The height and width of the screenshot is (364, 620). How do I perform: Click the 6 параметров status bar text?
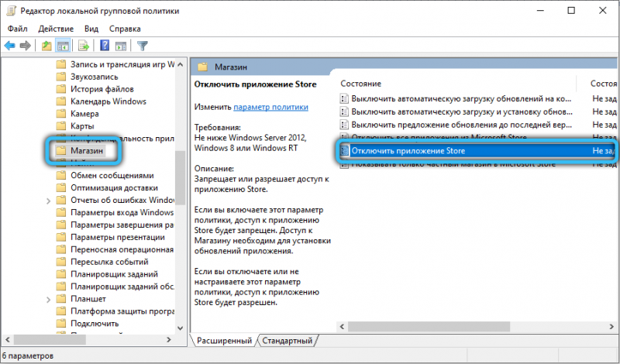coord(28,355)
